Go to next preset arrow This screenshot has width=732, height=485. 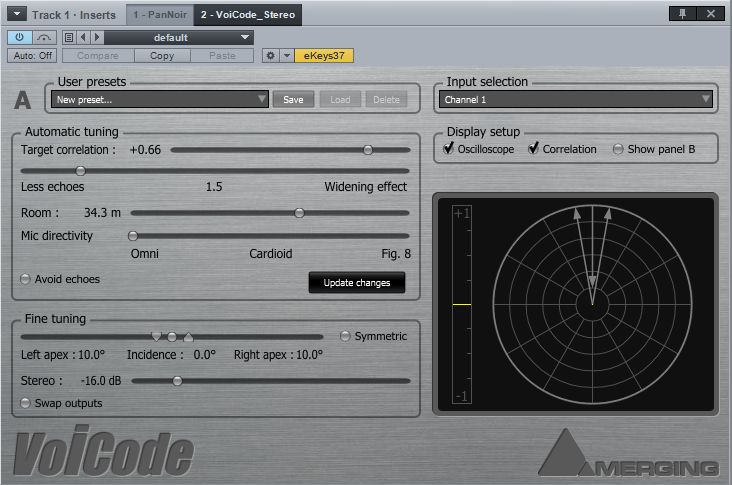click(97, 37)
